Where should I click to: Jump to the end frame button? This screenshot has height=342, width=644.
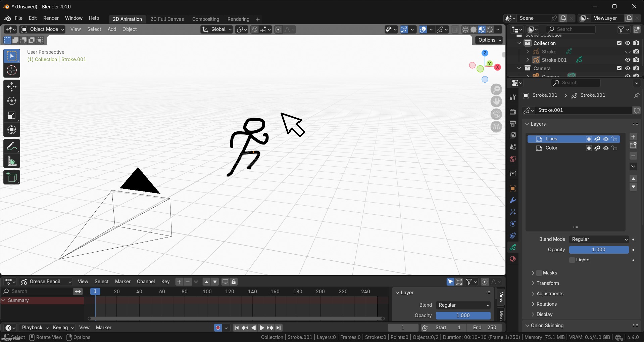coord(279,328)
